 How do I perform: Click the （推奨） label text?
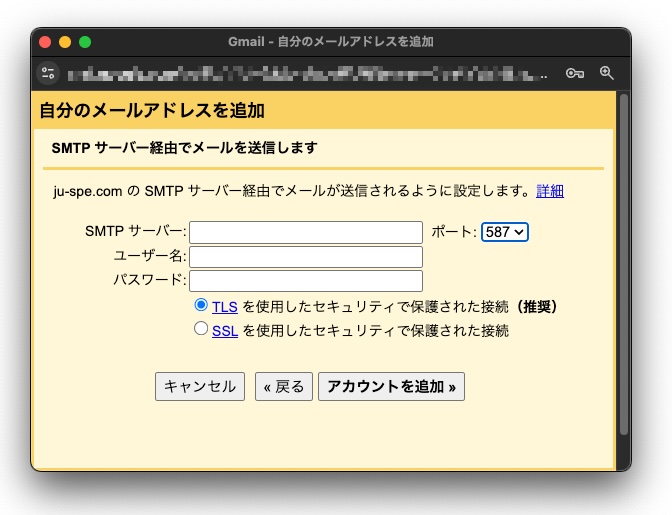click(x=535, y=307)
